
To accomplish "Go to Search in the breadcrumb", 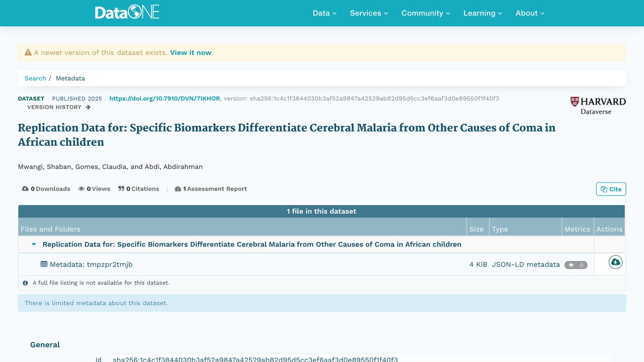I will coord(35,78).
